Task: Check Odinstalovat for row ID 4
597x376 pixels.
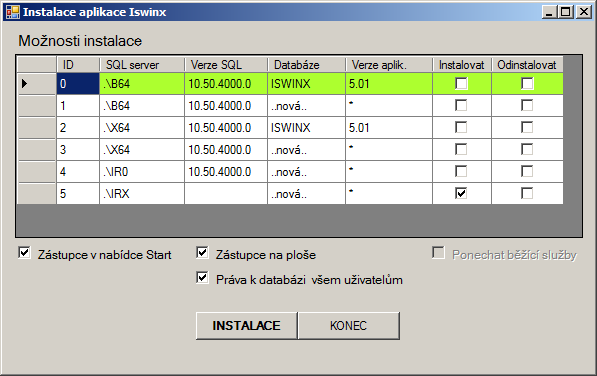Action: pyautogui.click(x=527, y=172)
